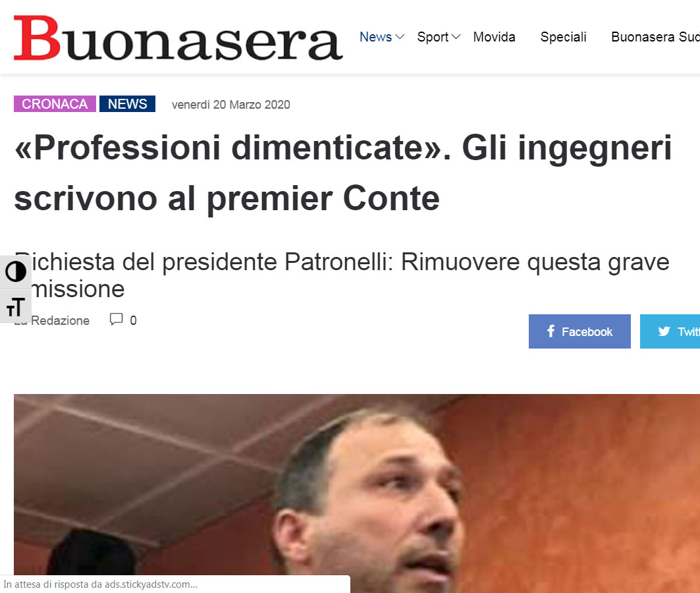700x593 pixels.
Task: Select the CRONACA category tag
Action: tap(55, 103)
